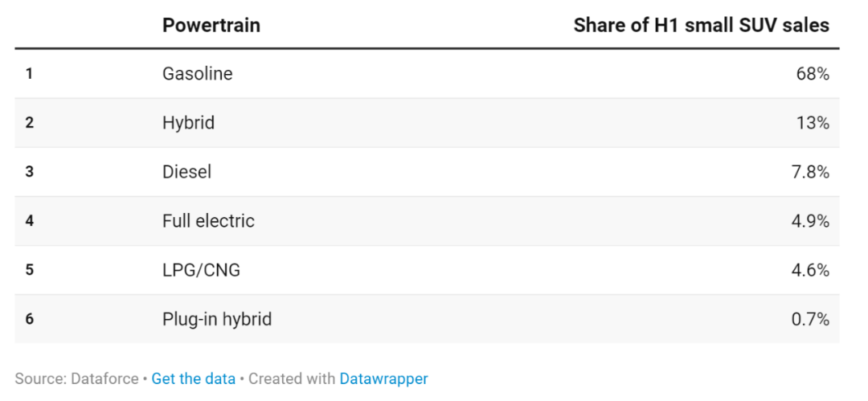
Task: Select the Plug-in hybrid cell
Action: click(x=217, y=319)
